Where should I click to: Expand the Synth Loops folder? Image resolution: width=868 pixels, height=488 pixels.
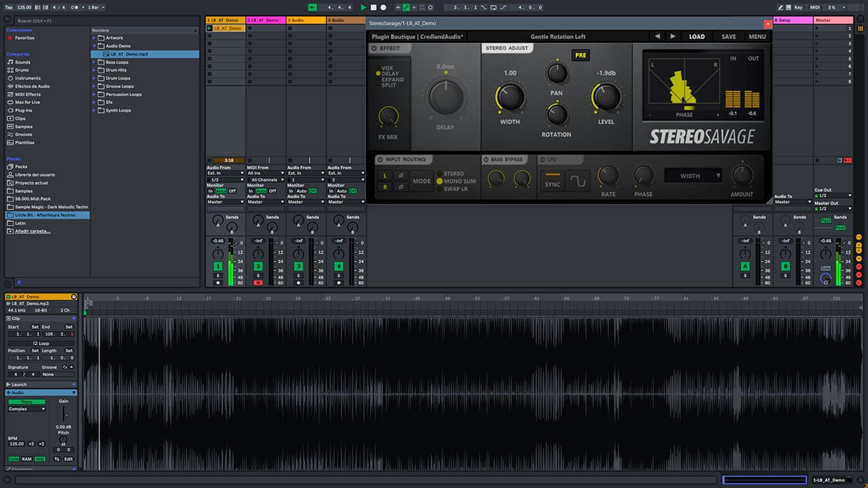point(94,111)
